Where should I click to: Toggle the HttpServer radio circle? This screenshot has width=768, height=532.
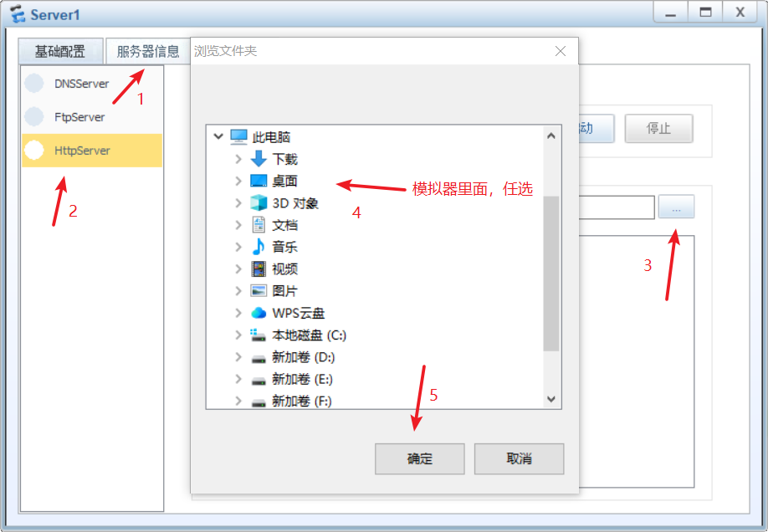[x=34, y=150]
